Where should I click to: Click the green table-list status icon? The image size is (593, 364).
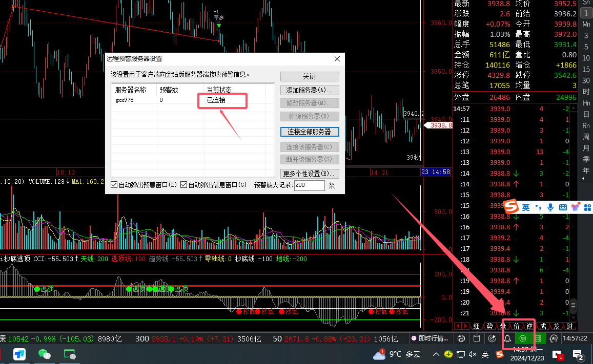(538, 339)
